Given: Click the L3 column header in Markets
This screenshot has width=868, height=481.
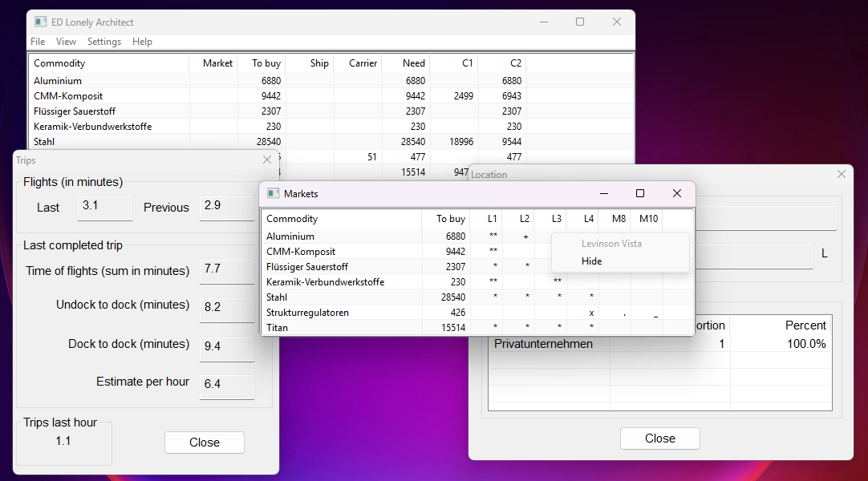Looking at the screenshot, I should [550, 219].
